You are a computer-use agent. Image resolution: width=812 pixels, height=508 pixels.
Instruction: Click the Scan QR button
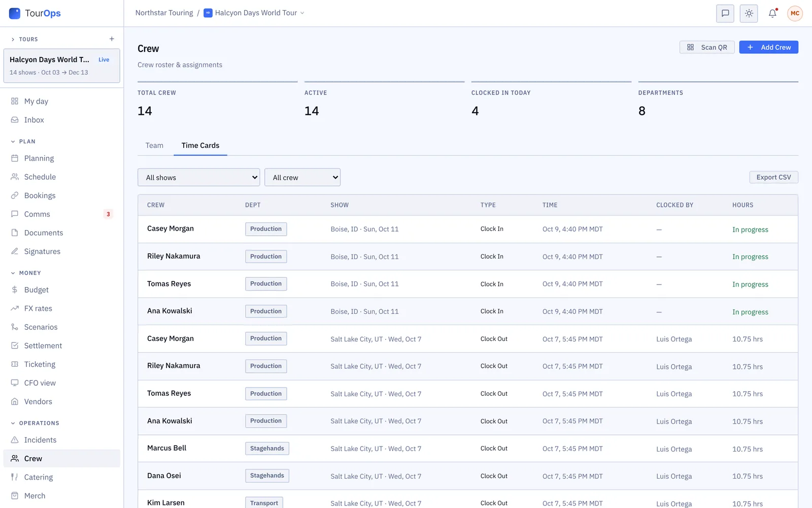[707, 47]
